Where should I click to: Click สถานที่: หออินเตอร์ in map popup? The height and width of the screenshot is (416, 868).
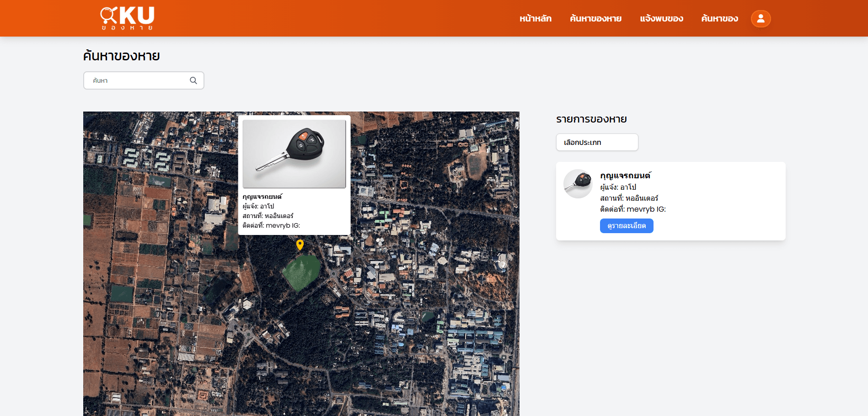click(x=268, y=216)
